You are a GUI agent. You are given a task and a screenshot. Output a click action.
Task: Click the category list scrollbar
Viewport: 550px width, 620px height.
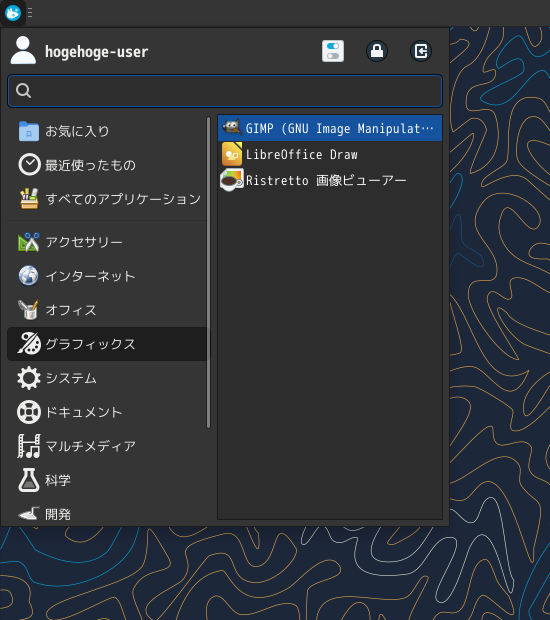point(208,272)
